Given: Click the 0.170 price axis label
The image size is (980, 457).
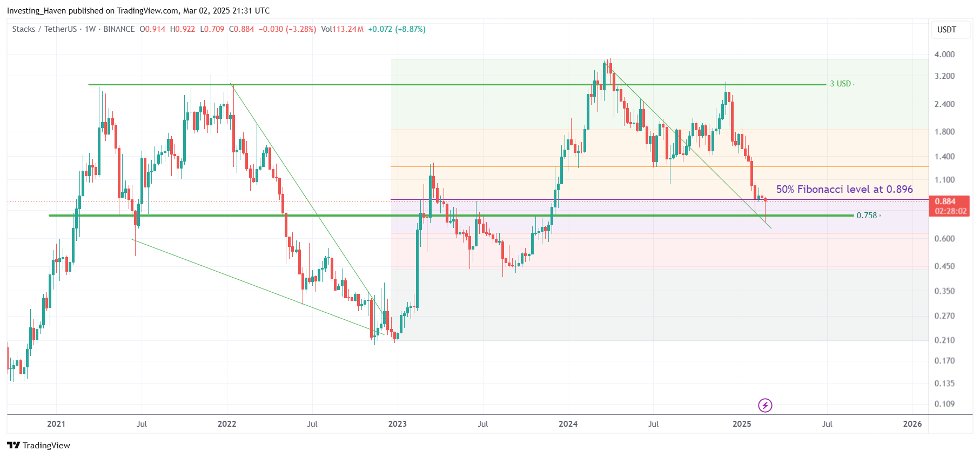Looking at the screenshot, I should (x=944, y=361).
